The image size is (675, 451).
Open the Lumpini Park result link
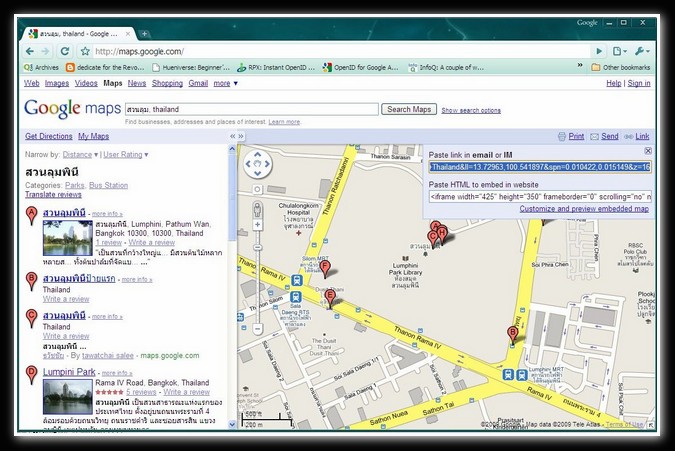(69, 372)
